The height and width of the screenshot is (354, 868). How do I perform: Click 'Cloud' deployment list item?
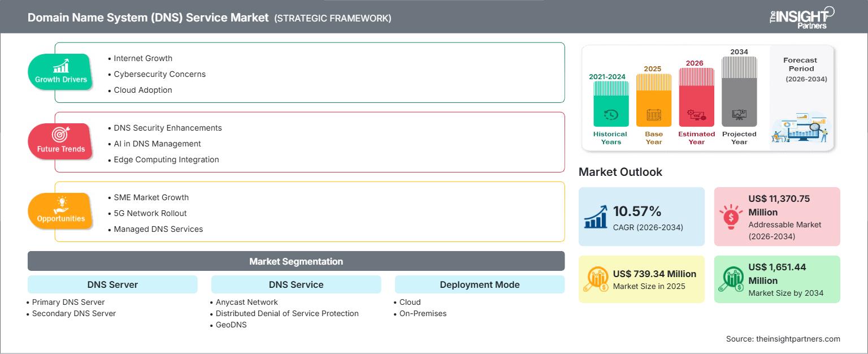pos(410,302)
